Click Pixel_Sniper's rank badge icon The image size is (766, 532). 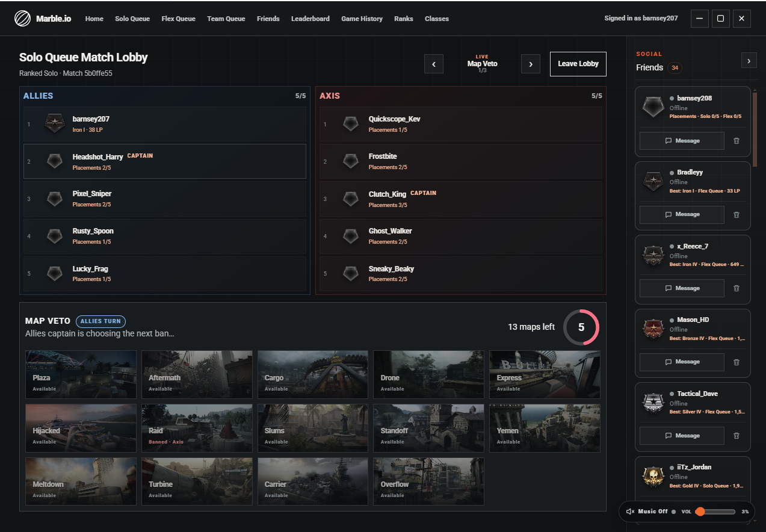click(x=55, y=199)
